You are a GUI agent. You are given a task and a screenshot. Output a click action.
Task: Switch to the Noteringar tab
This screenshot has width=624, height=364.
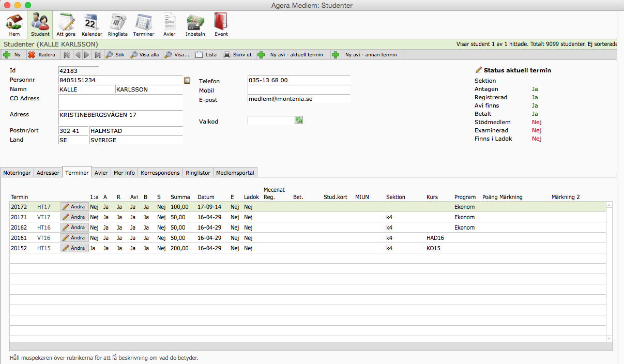17,173
